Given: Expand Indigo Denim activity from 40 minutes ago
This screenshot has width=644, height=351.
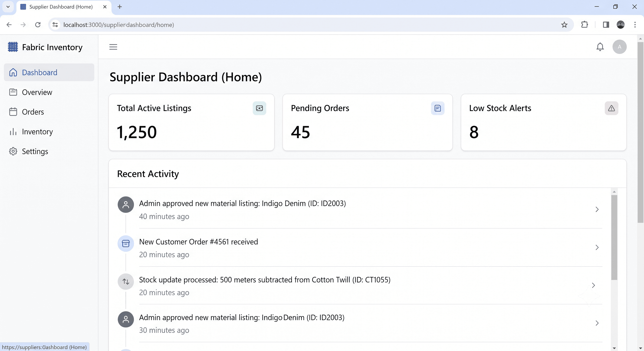Looking at the screenshot, I should point(597,209).
